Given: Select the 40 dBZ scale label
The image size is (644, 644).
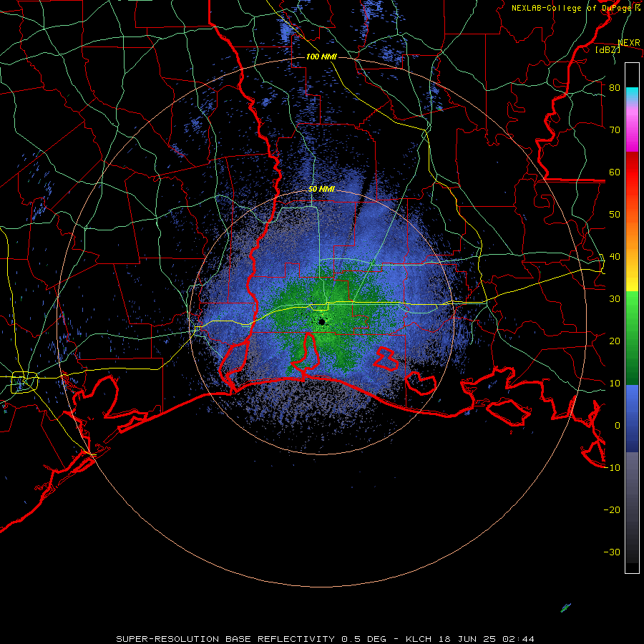Looking at the screenshot, I should tap(615, 257).
